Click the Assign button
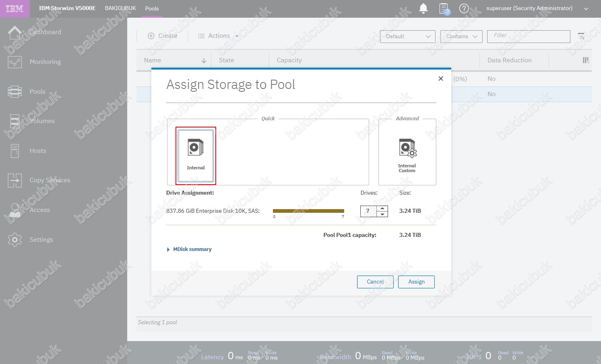The width and height of the screenshot is (601, 364). point(416,282)
